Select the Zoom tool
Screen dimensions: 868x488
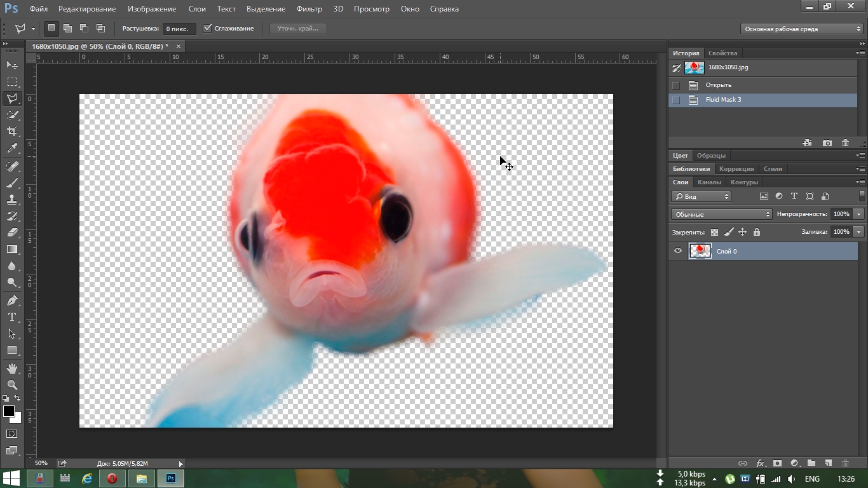point(12,385)
